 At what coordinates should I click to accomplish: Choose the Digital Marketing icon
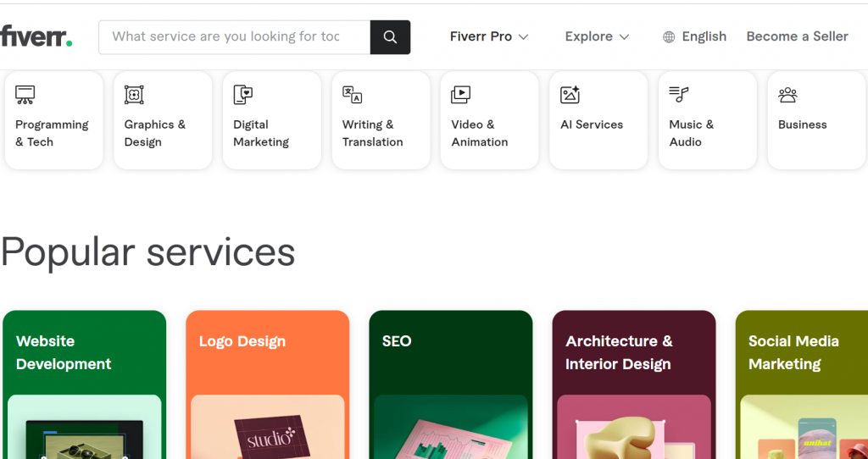click(x=243, y=95)
